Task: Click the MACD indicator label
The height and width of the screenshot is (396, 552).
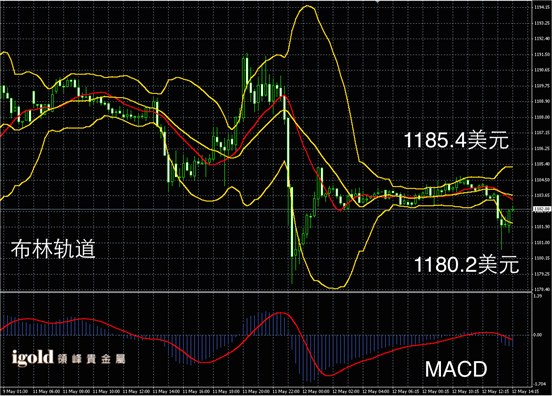Action: [456, 369]
